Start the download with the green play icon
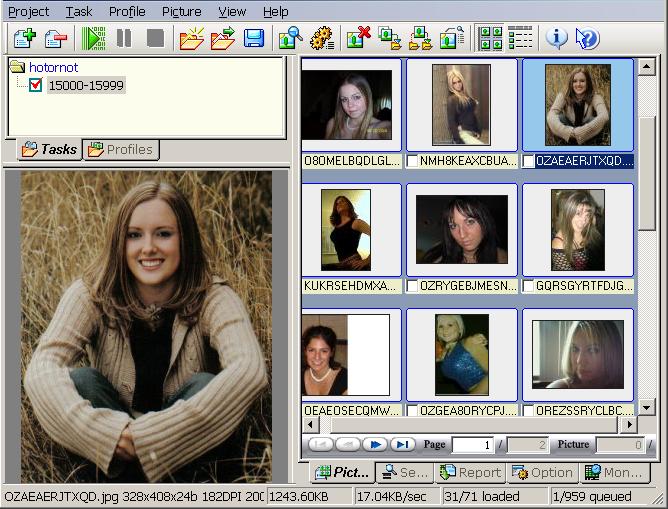 pyautogui.click(x=94, y=39)
